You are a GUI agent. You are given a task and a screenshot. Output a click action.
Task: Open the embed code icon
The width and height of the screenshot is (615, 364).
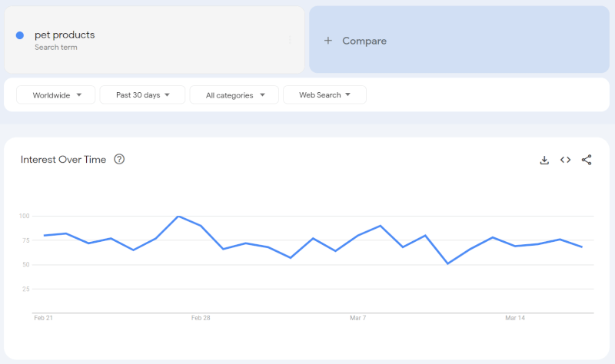(565, 160)
